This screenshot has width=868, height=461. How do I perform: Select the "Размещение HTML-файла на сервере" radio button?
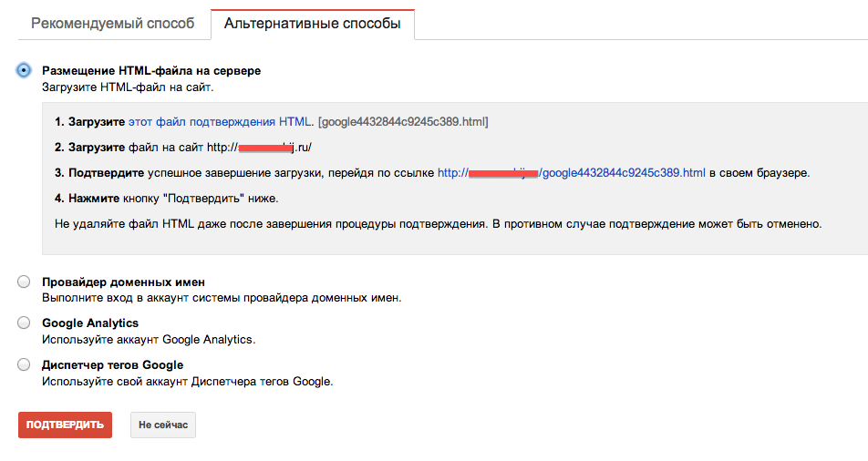click(24, 70)
